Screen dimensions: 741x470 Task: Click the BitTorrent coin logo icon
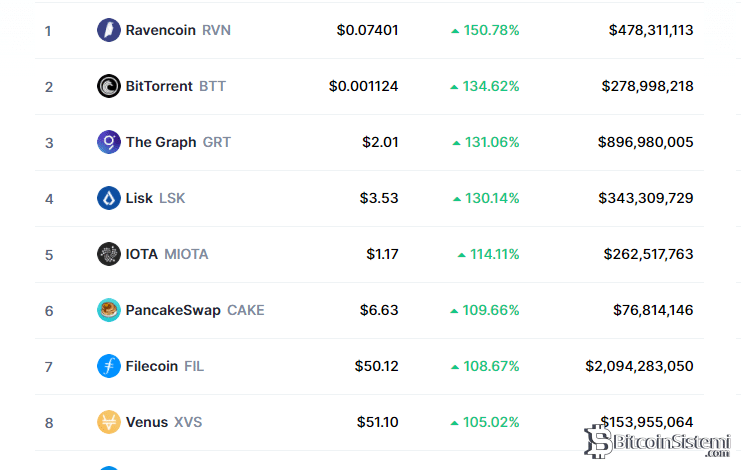[108, 86]
